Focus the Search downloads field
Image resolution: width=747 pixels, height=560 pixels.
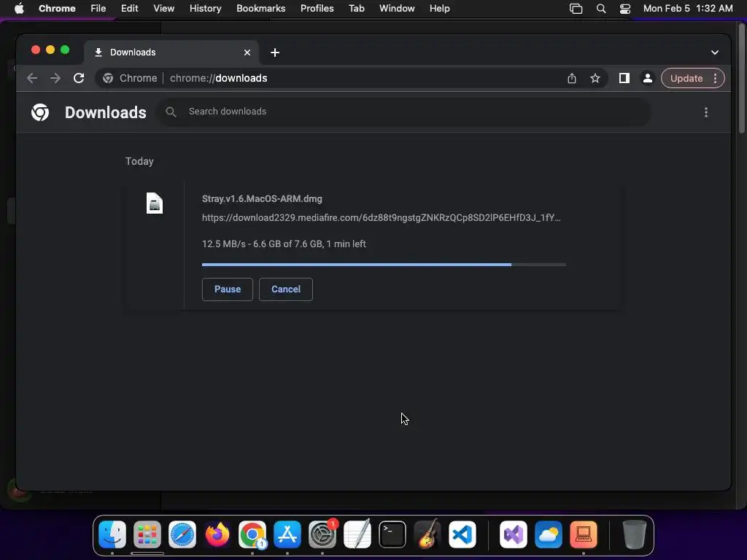pyautogui.click(x=404, y=112)
